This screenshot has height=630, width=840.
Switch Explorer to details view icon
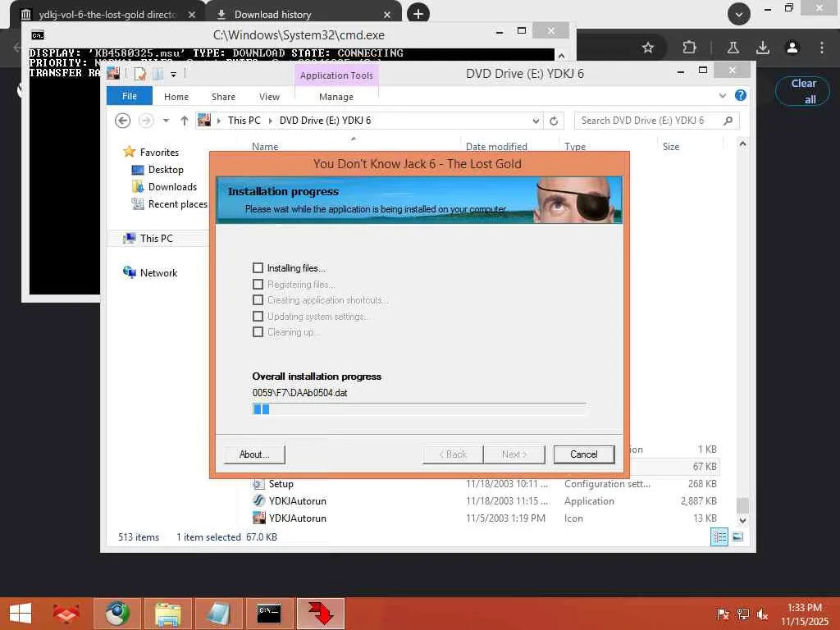point(719,536)
